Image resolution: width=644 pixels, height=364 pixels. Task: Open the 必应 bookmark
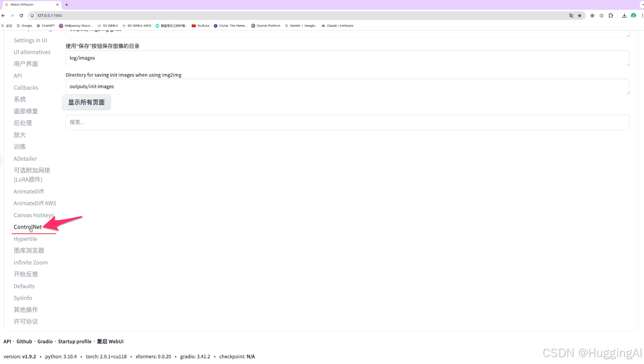click(x=7, y=26)
